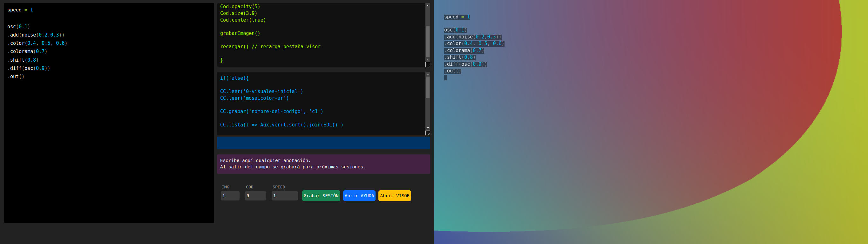The width and height of the screenshot is (868, 244).
Task: Click 'osc(0.1)' line in left editor
Action: [x=19, y=27]
